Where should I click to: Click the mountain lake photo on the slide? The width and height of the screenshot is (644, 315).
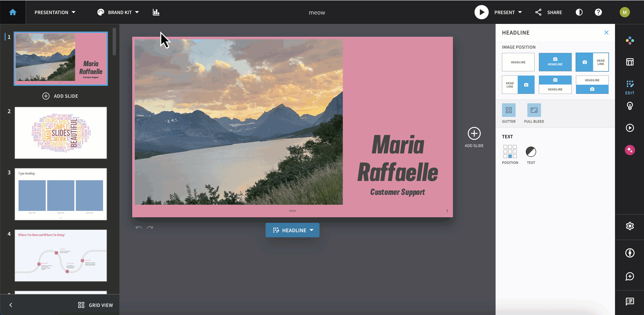pos(238,122)
